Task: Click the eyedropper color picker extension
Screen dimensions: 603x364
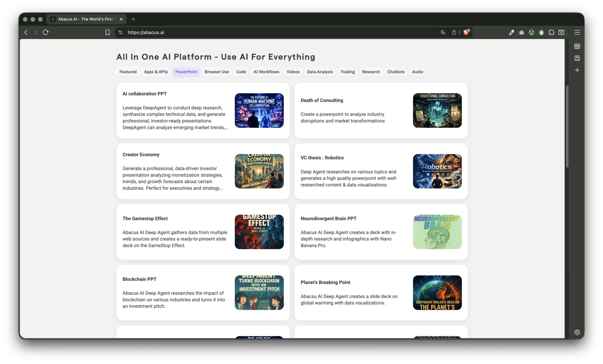Action: click(x=511, y=32)
